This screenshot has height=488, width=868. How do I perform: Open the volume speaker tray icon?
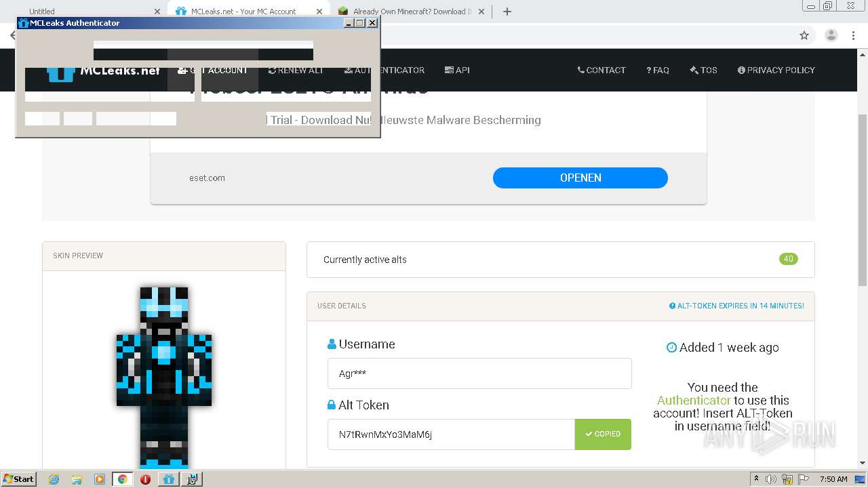(770, 479)
